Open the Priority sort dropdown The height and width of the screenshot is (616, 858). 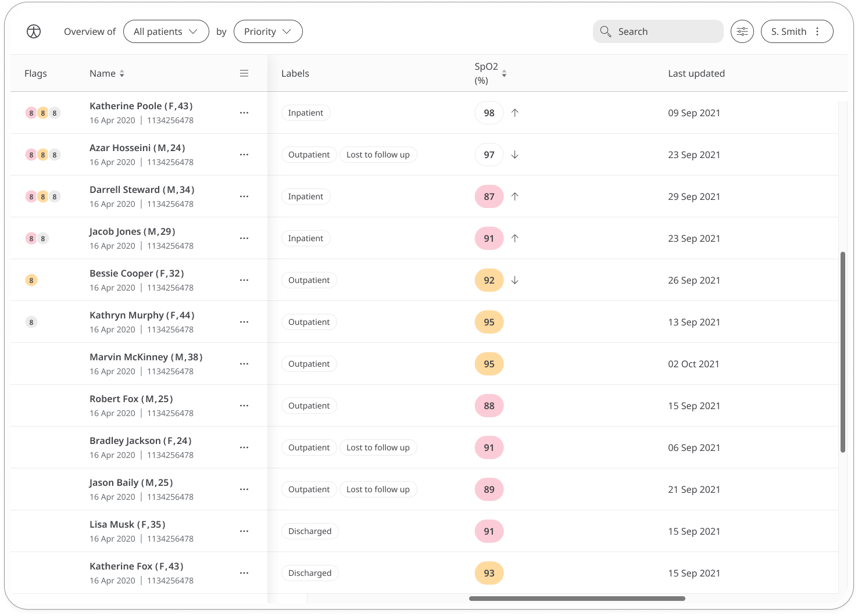point(268,31)
